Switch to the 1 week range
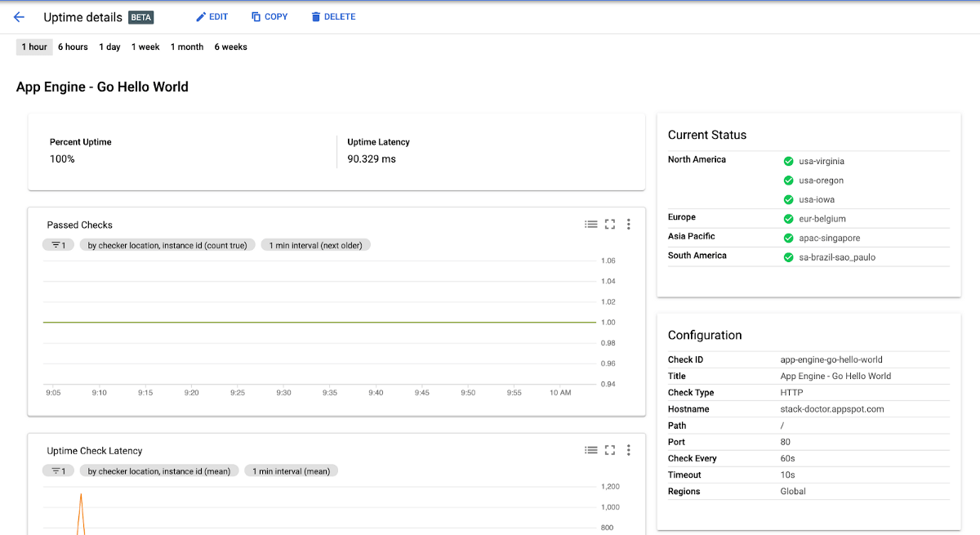 coord(145,47)
